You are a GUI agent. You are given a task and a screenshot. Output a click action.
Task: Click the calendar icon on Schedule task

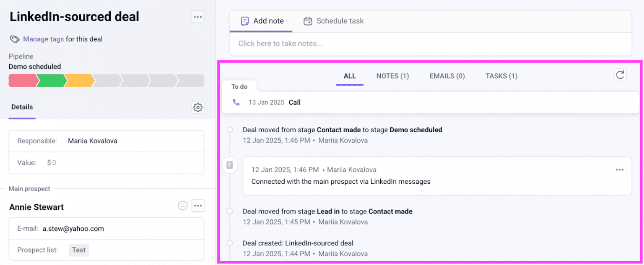pos(308,21)
